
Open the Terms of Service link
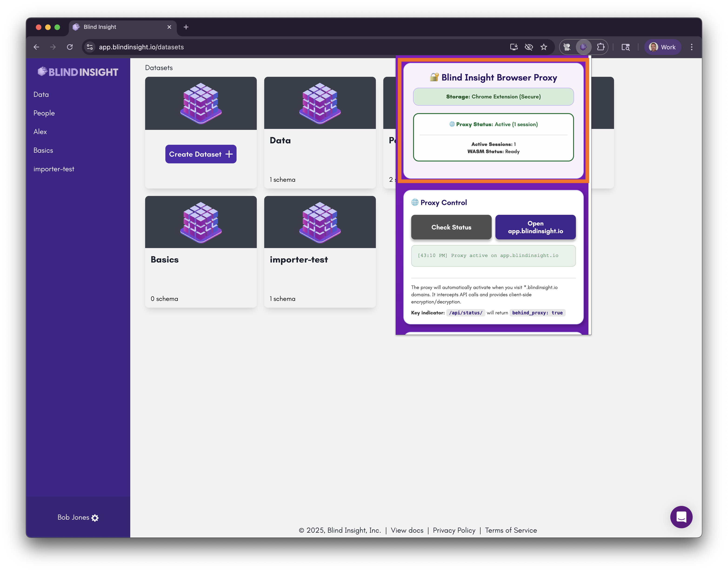pyautogui.click(x=511, y=531)
